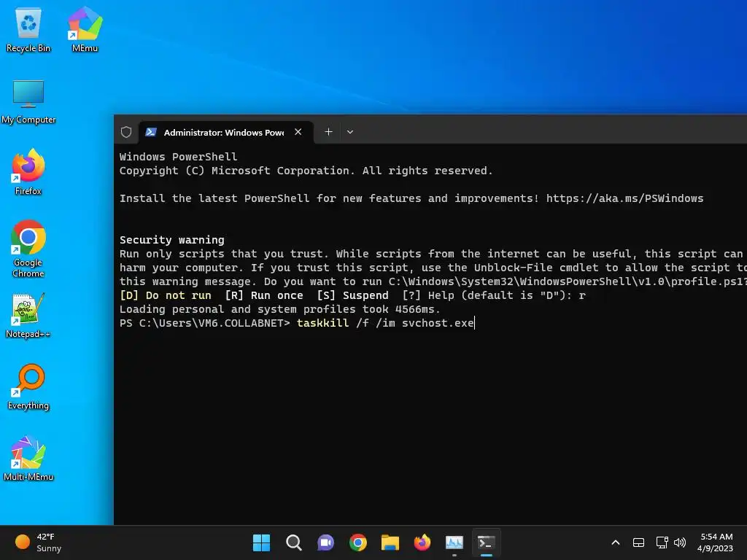Open the Windows Start menu
Image resolution: width=747 pixels, height=560 pixels.
(261, 542)
